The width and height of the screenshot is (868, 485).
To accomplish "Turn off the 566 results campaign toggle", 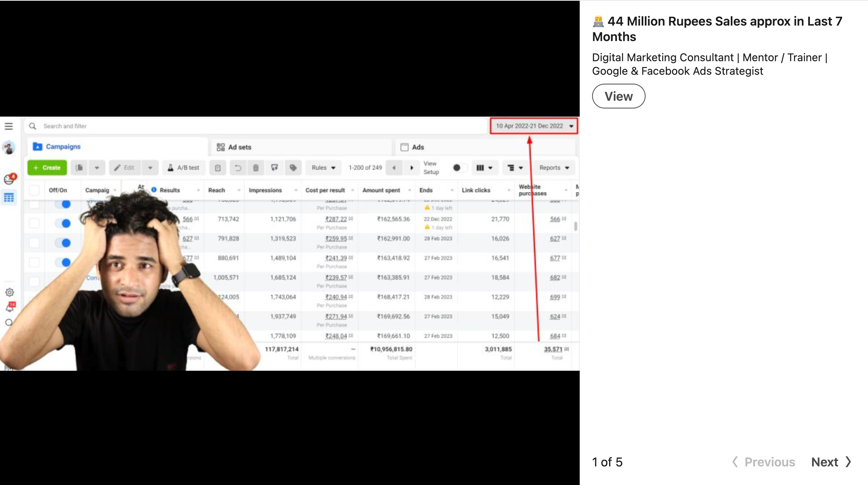I will [x=63, y=223].
